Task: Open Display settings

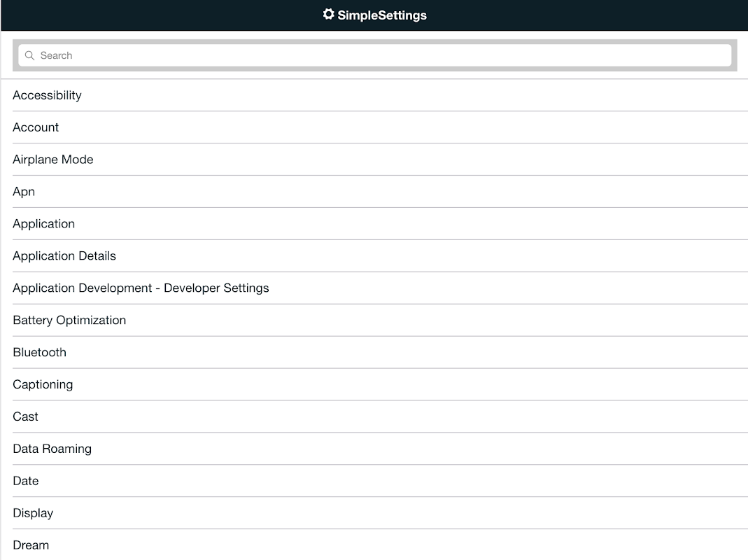Action: tap(33, 513)
